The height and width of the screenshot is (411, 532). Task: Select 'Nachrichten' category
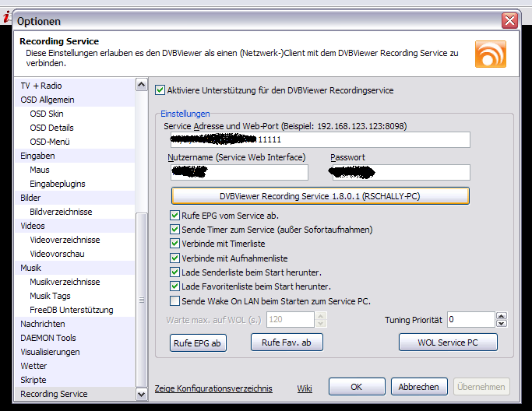point(75,324)
